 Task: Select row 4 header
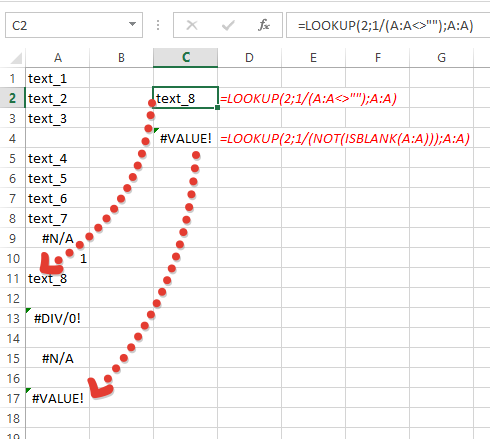13,138
